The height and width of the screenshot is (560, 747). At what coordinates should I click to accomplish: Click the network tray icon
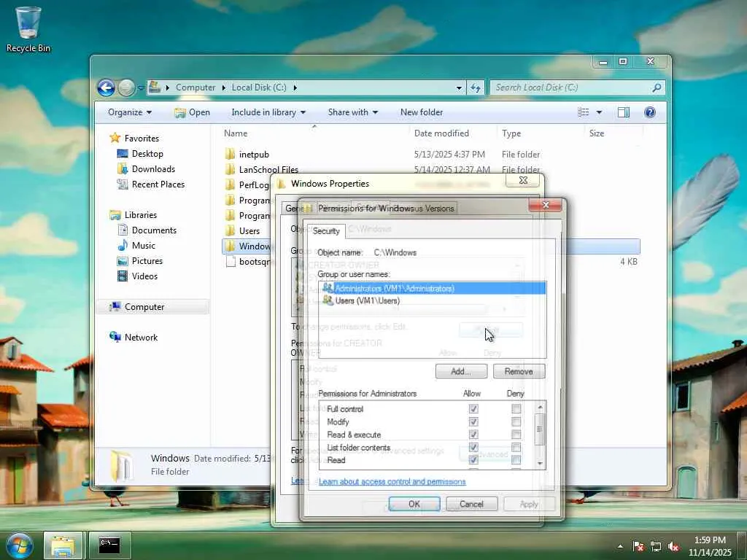pyautogui.click(x=656, y=546)
